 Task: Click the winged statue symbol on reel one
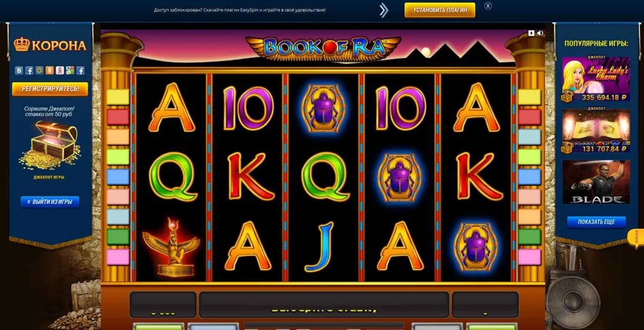click(x=171, y=248)
